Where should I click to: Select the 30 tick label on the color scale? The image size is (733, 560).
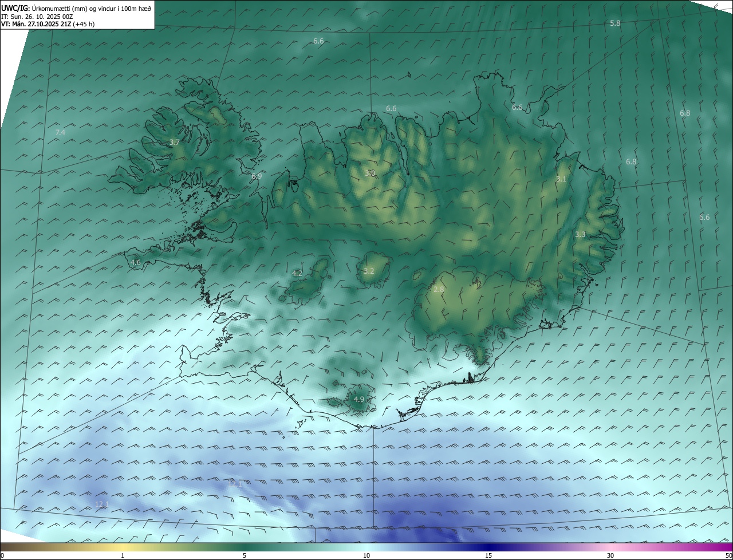pyautogui.click(x=610, y=555)
